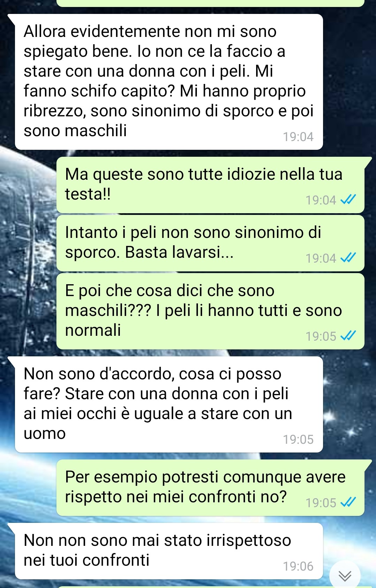Select the message 'Non sono d'accordo, cosa ci posso fare'

[169, 404]
